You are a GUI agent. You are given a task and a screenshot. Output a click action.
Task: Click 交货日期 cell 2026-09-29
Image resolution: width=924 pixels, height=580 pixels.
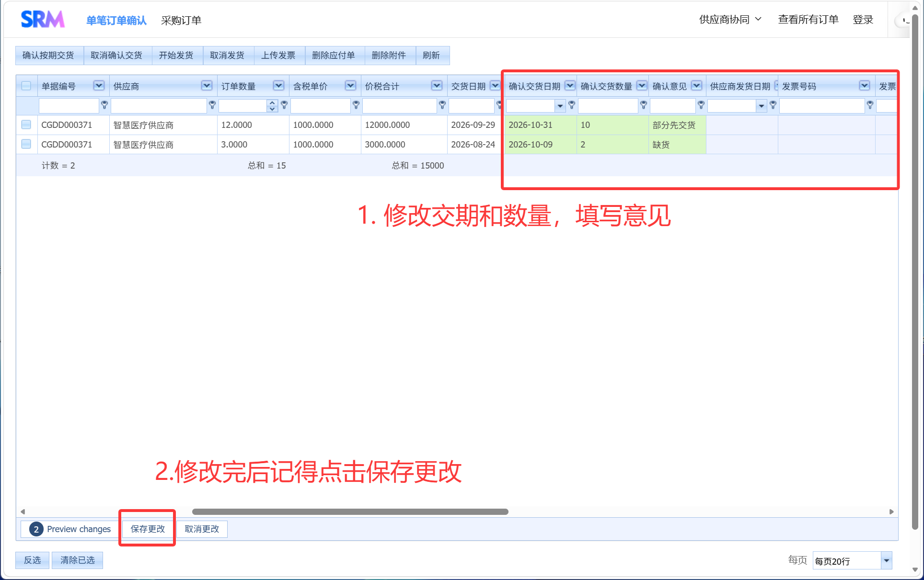pos(475,125)
